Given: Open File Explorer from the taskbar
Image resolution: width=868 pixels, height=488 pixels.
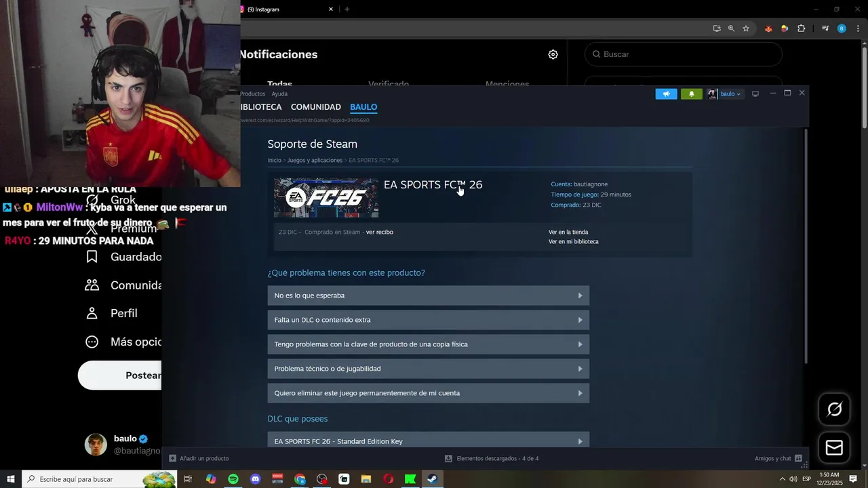Looking at the screenshot, I should (x=366, y=479).
